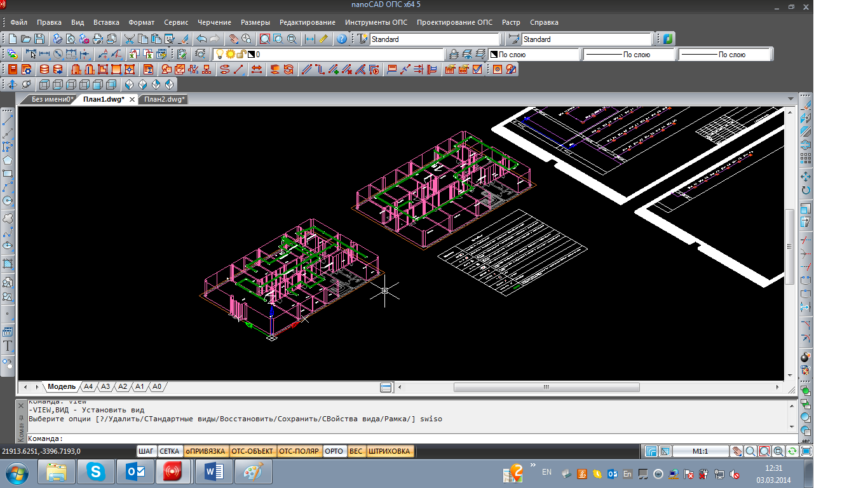Click the measure distance ruler icon
868x488 pixels.
[323, 39]
